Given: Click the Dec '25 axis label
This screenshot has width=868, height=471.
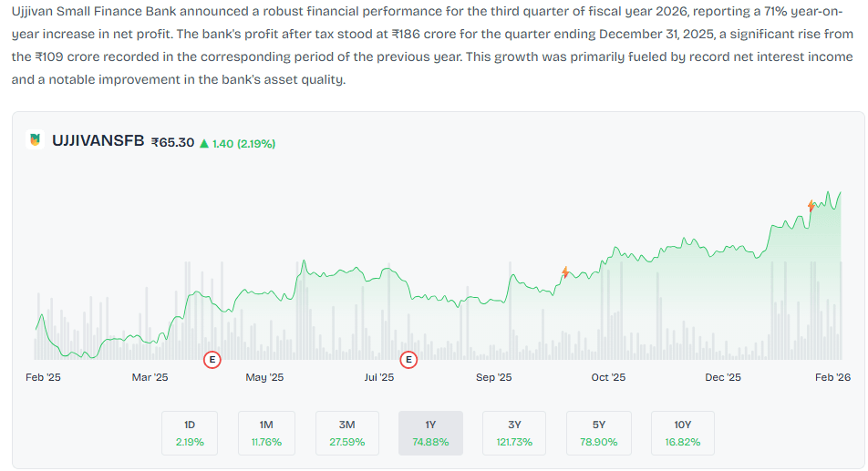Looking at the screenshot, I should coord(722,377).
